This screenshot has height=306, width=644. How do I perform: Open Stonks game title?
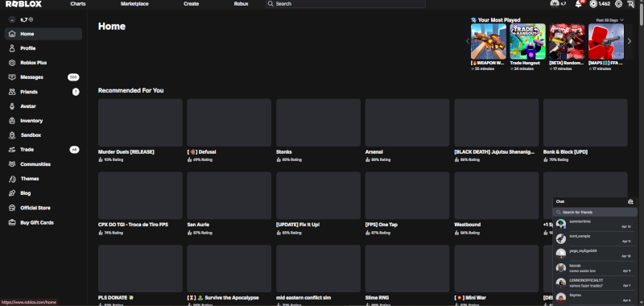[x=284, y=152]
